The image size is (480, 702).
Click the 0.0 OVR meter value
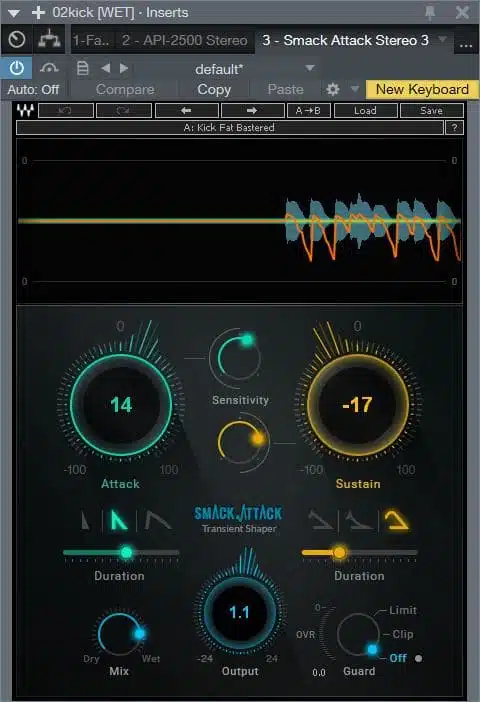pyautogui.click(x=319, y=672)
